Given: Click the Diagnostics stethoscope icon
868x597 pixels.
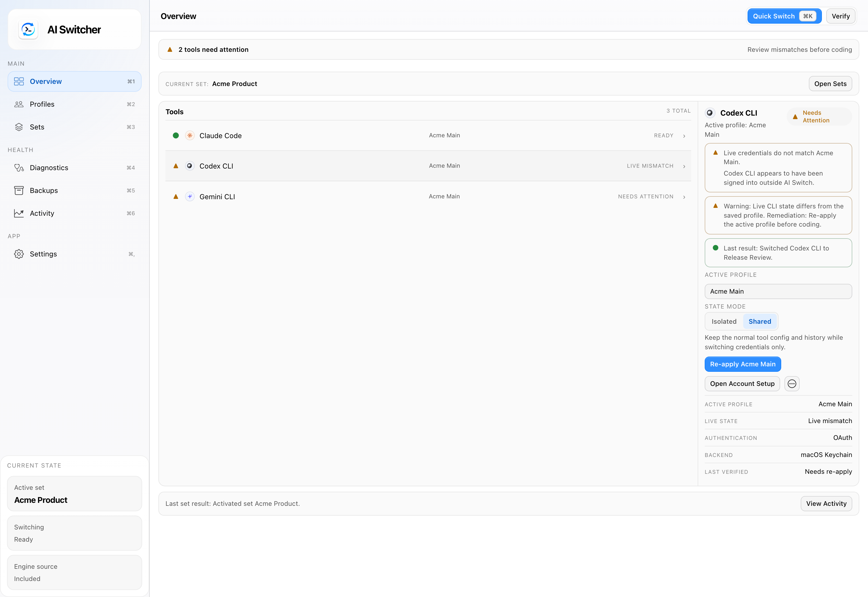Looking at the screenshot, I should click(19, 168).
